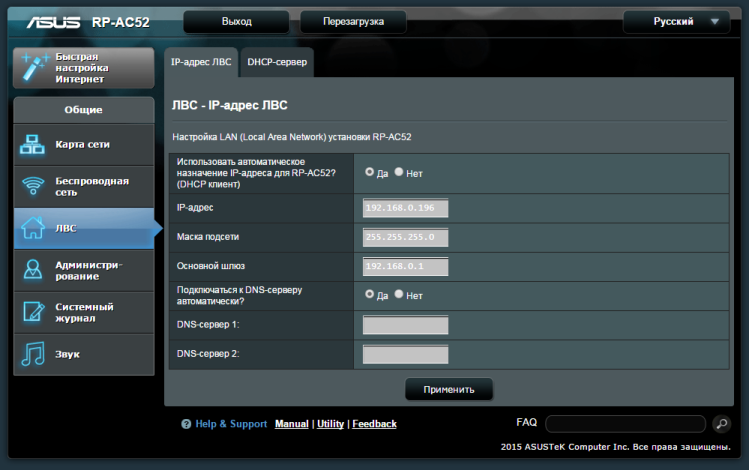Click the Быстрая настройка Интернет label
Screen dimensions: 749x470
pyautogui.click(x=82, y=68)
